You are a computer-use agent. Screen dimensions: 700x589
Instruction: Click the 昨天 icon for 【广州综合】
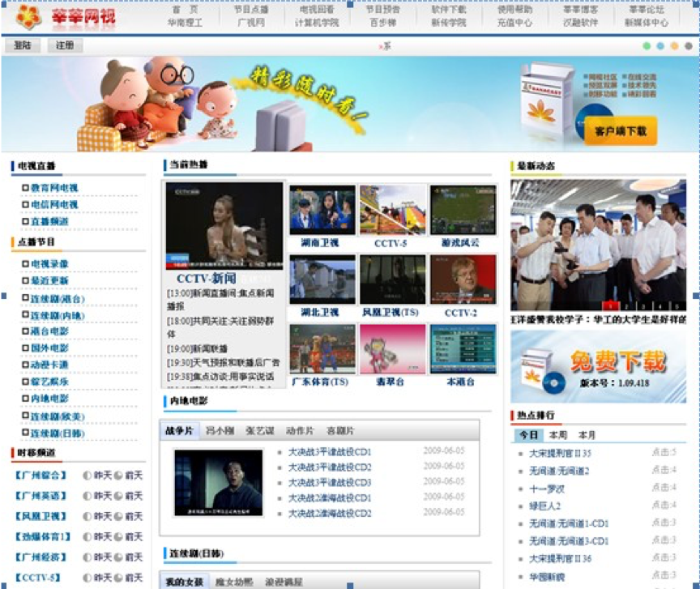pyautogui.click(x=87, y=476)
